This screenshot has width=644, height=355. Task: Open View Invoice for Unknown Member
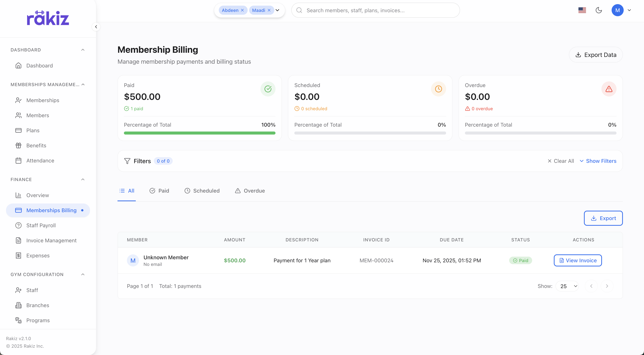coord(578,260)
